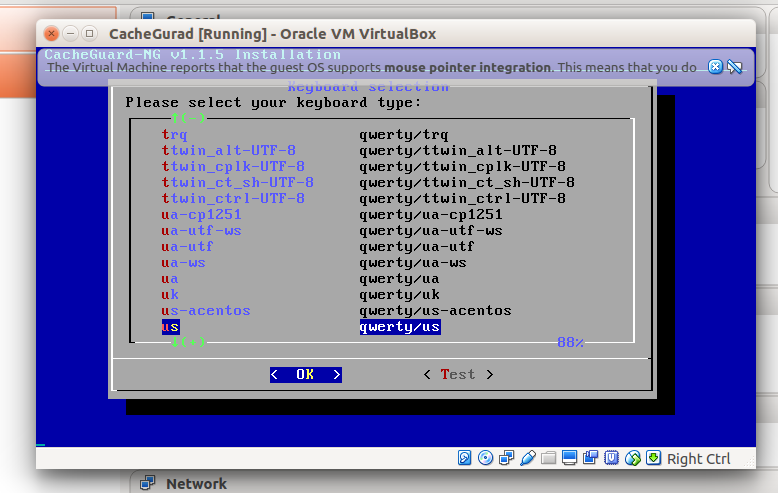Click the green scroll-up indicator of the list
The width and height of the screenshot is (778, 493).
188,118
